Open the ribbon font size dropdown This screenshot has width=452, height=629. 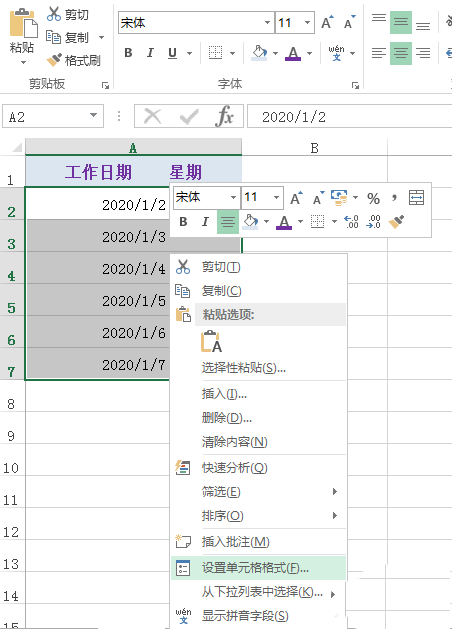click(x=307, y=22)
